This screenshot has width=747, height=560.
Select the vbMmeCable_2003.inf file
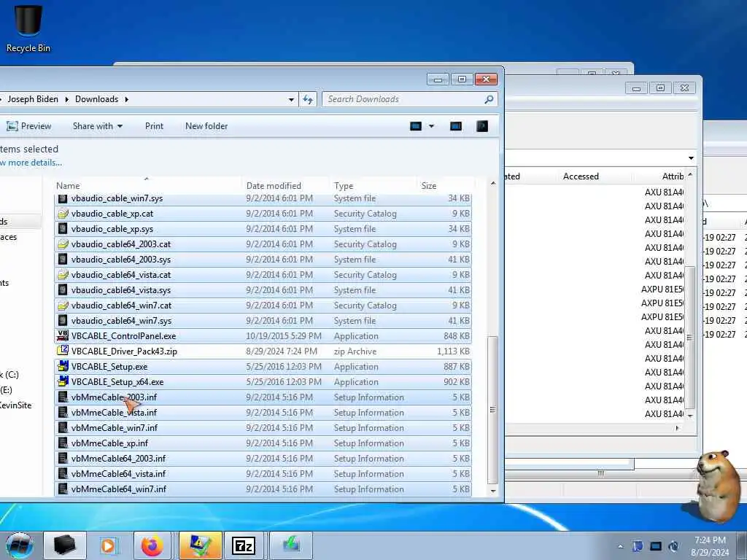(x=263, y=397)
